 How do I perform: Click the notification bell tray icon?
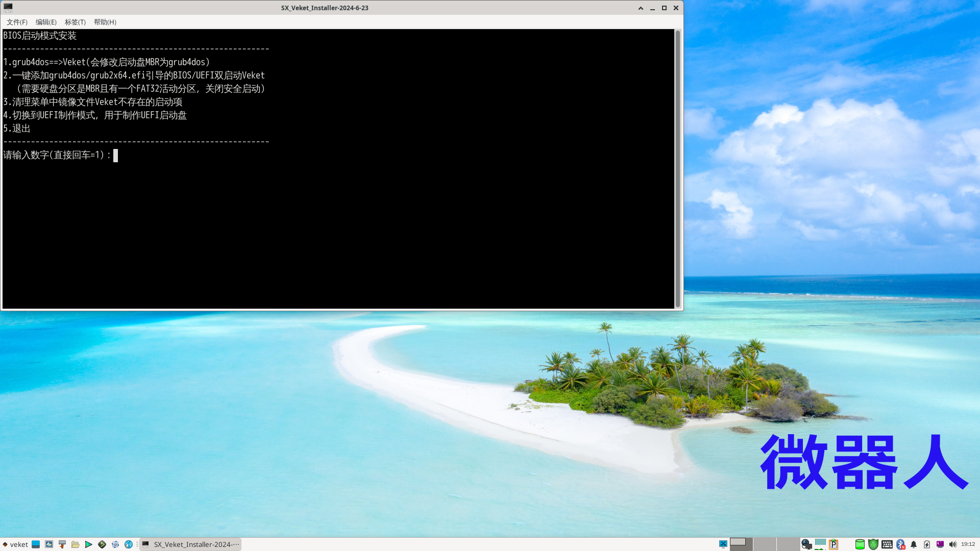pyautogui.click(x=914, y=544)
